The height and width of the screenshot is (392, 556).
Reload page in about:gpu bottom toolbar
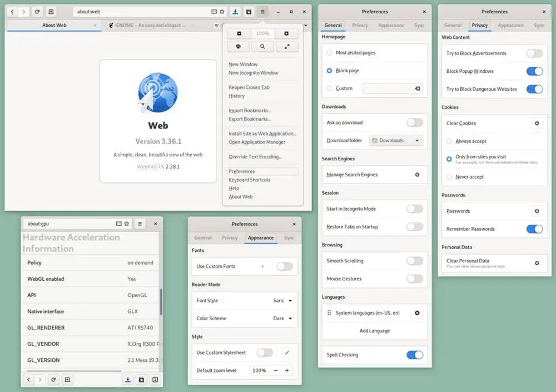click(53, 380)
